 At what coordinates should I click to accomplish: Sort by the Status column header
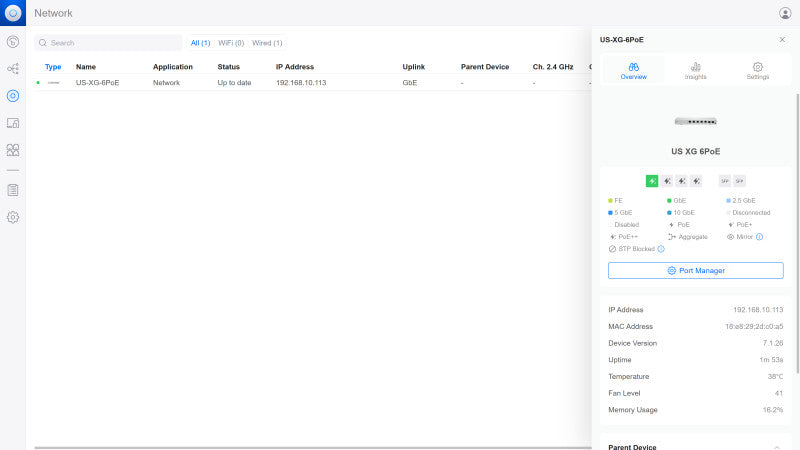(x=229, y=67)
